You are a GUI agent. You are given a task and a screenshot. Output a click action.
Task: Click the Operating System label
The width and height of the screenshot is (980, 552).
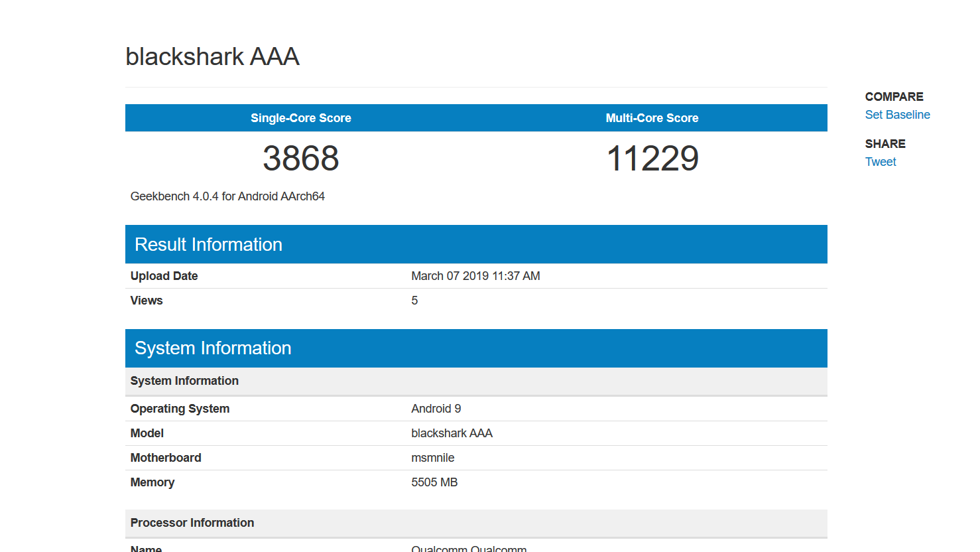tap(180, 409)
